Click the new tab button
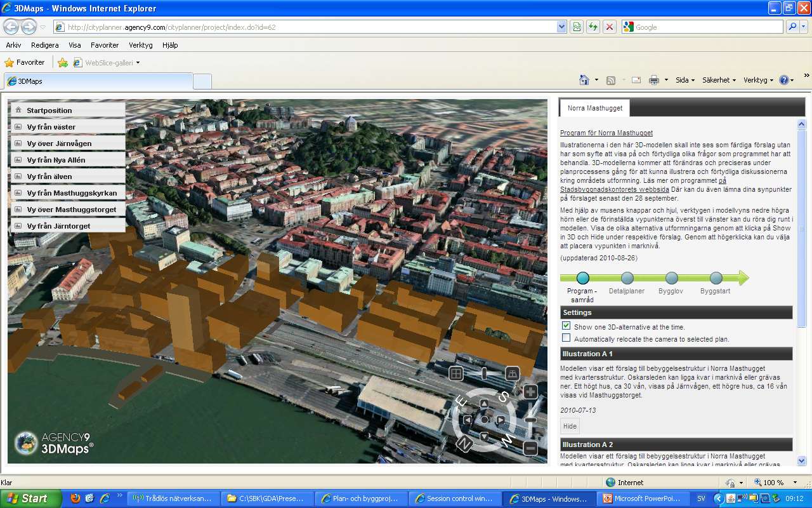Image resolution: width=812 pixels, height=508 pixels. pos(202,81)
